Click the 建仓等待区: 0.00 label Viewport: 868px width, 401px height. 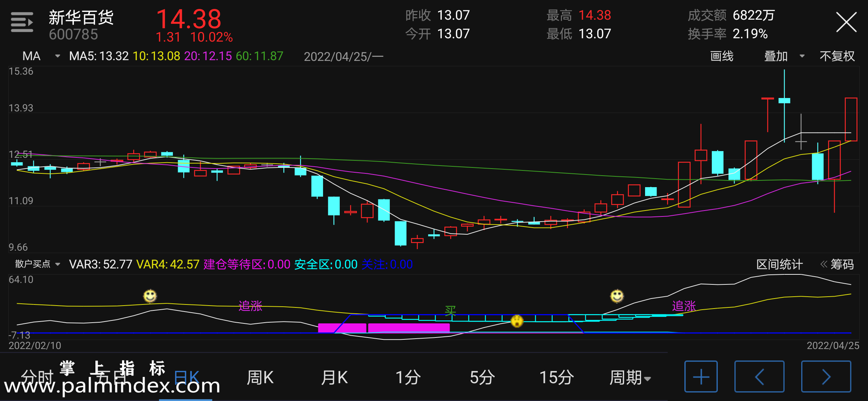click(247, 264)
